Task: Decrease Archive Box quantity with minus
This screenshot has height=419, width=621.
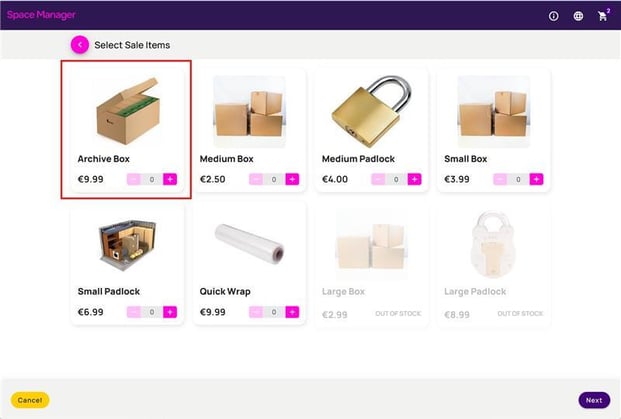Action: pyautogui.click(x=134, y=179)
